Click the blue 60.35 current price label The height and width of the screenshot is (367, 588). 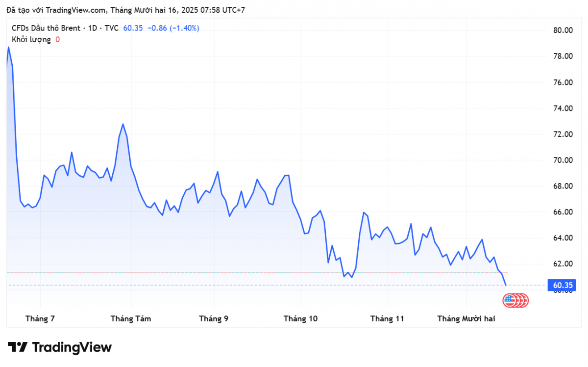(563, 285)
